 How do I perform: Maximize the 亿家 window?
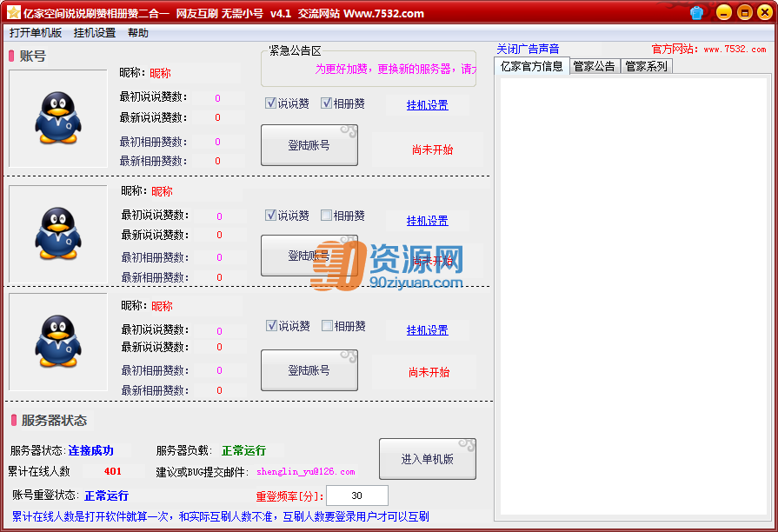745,12
